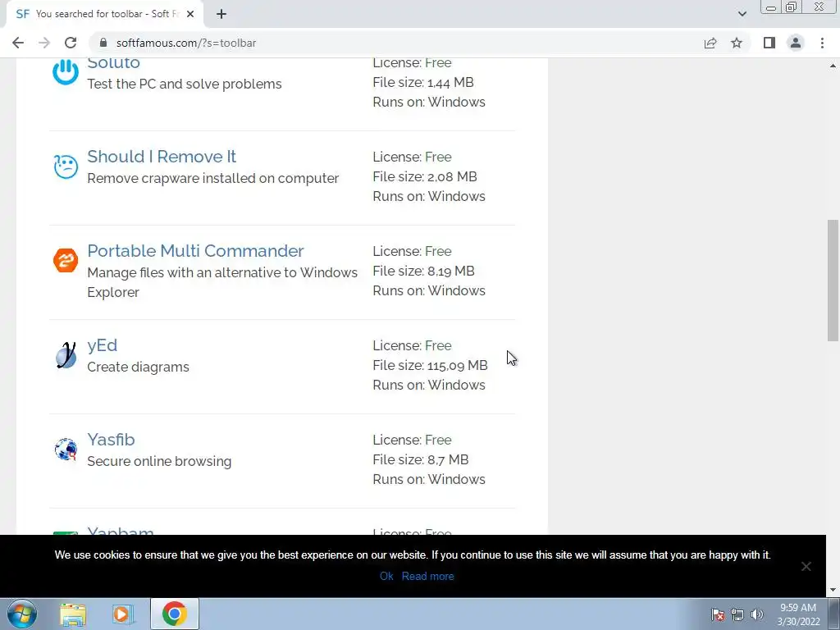Open File Explorer from taskbar
The image size is (840, 630).
73,614
